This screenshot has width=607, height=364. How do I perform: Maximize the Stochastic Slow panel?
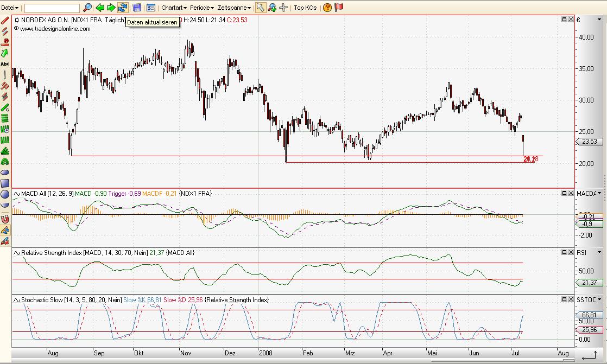click(564, 299)
